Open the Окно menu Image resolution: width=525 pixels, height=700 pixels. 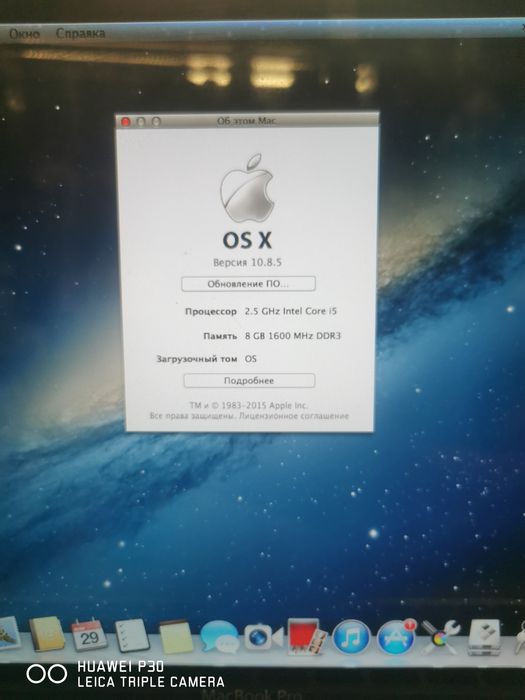click(x=25, y=33)
